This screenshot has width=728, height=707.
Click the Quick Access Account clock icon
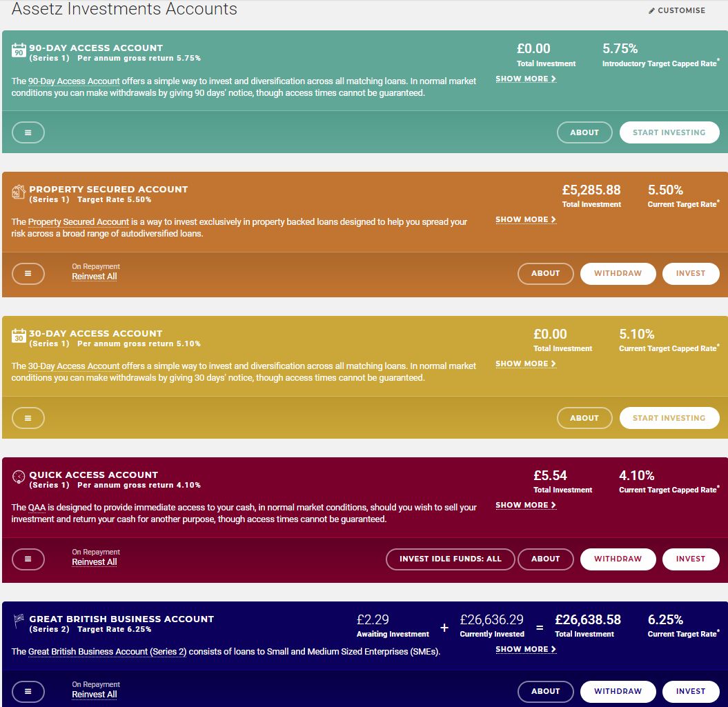pos(19,477)
